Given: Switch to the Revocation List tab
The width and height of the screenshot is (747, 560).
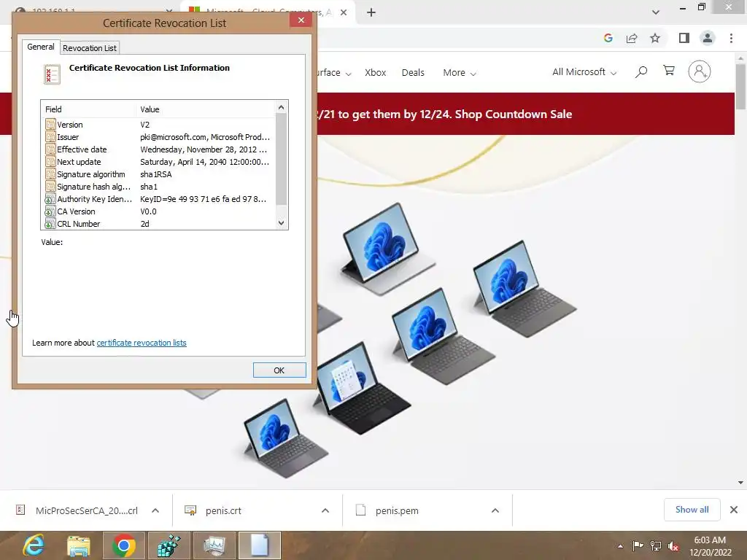Looking at the screenshot, I should click(90, 48).
